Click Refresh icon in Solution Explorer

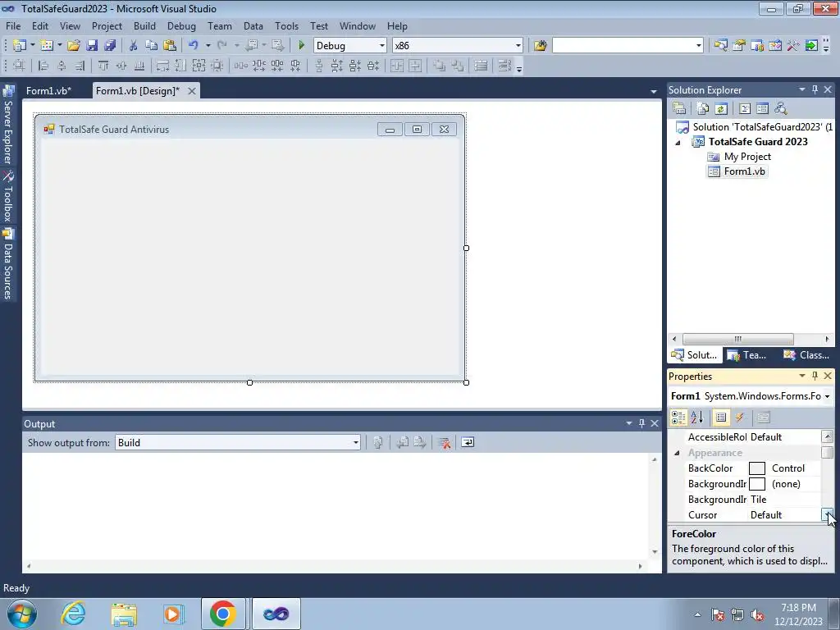[721, 109]
